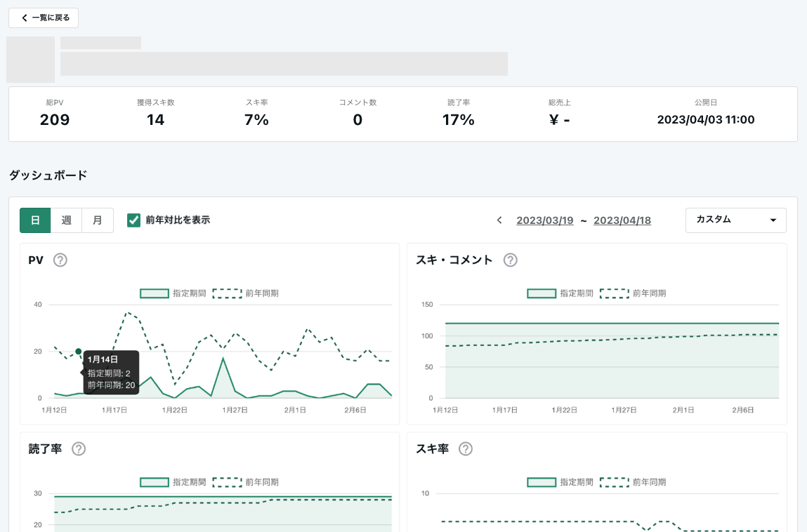This screenshot has width=807, height=532.
Task: Go to previous date range arrow
Action: point(499,220)
